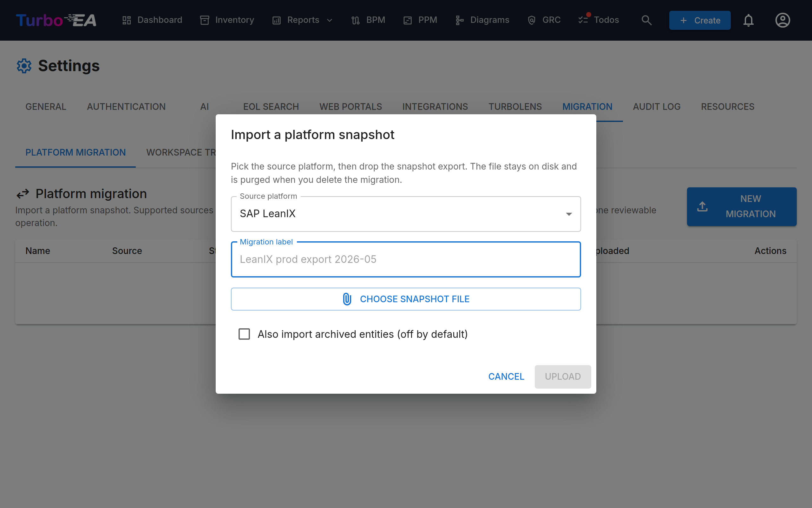
Task: Click the Reports chart icon
Action: pyautogui.click(x=276, y=21)
